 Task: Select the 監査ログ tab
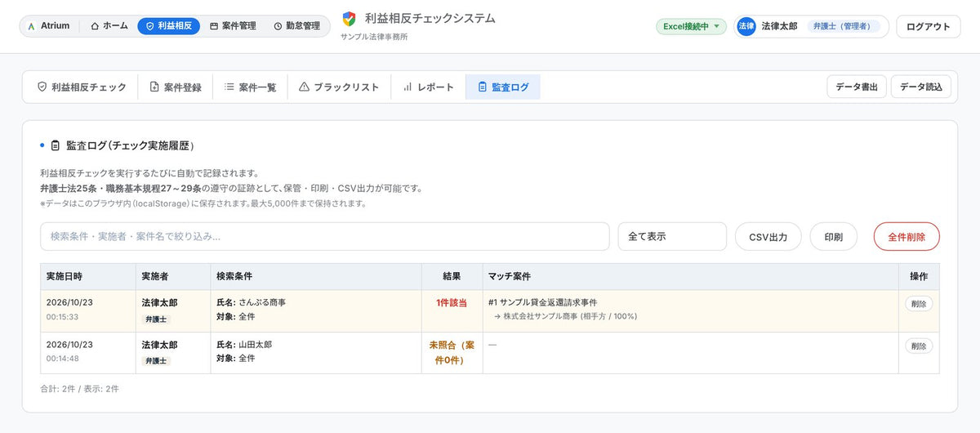pyautogui.click(x=503, y=87)
